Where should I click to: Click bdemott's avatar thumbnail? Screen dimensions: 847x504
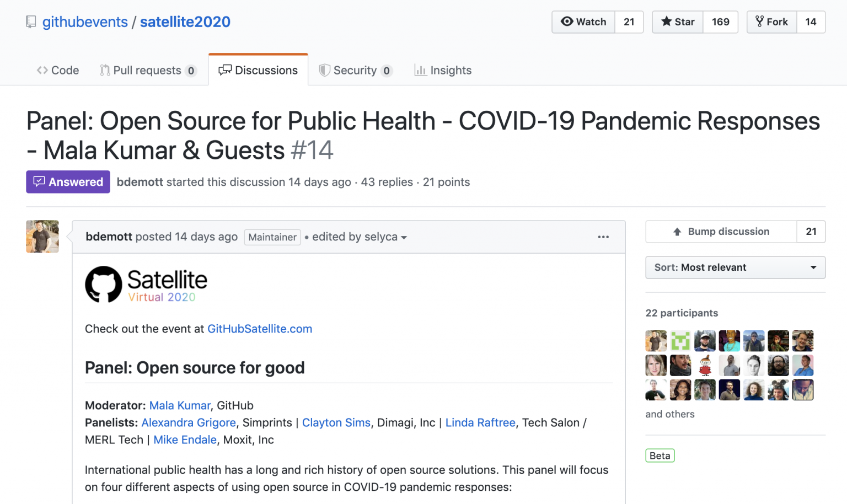pos(42,237)
